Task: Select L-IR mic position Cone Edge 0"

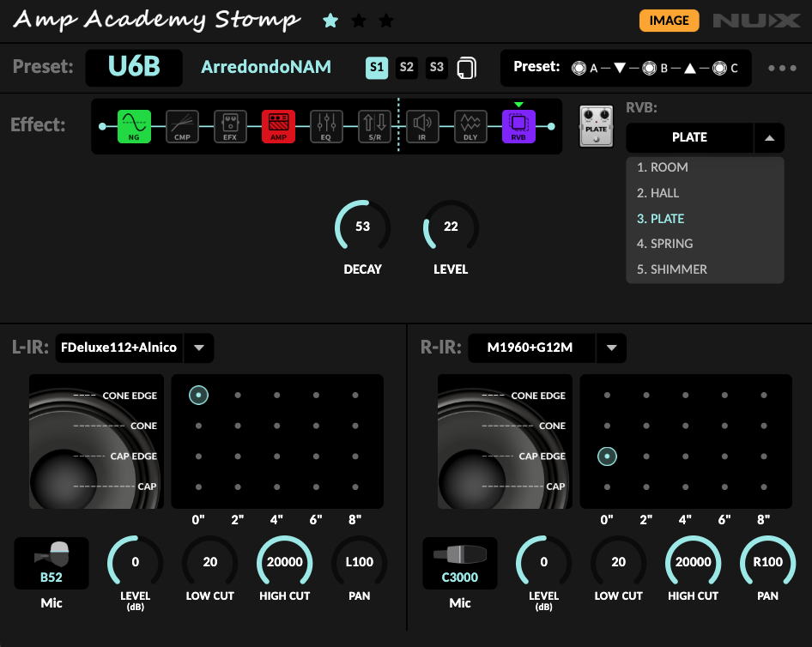Action: [x=198, y=396]
